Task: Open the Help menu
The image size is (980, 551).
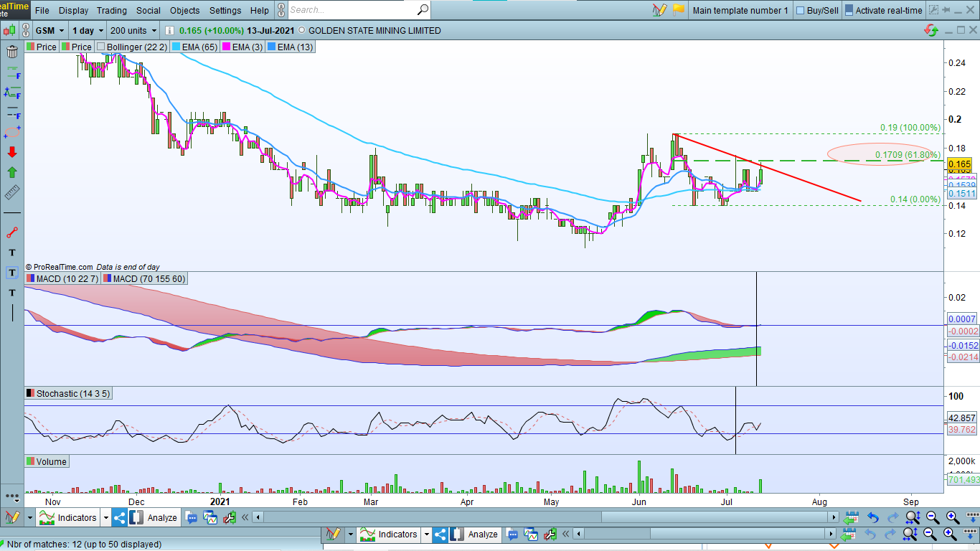Action: click(x=260, y=10)
